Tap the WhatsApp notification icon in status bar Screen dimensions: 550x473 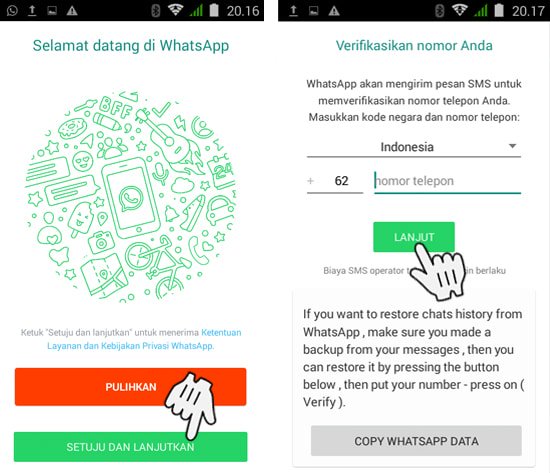[x=12, y=11]
